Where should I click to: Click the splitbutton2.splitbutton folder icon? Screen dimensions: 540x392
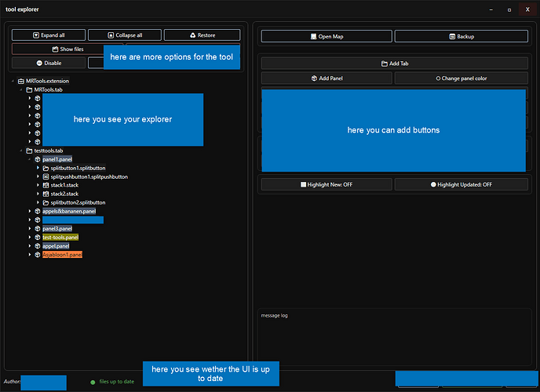coord(46,202)
